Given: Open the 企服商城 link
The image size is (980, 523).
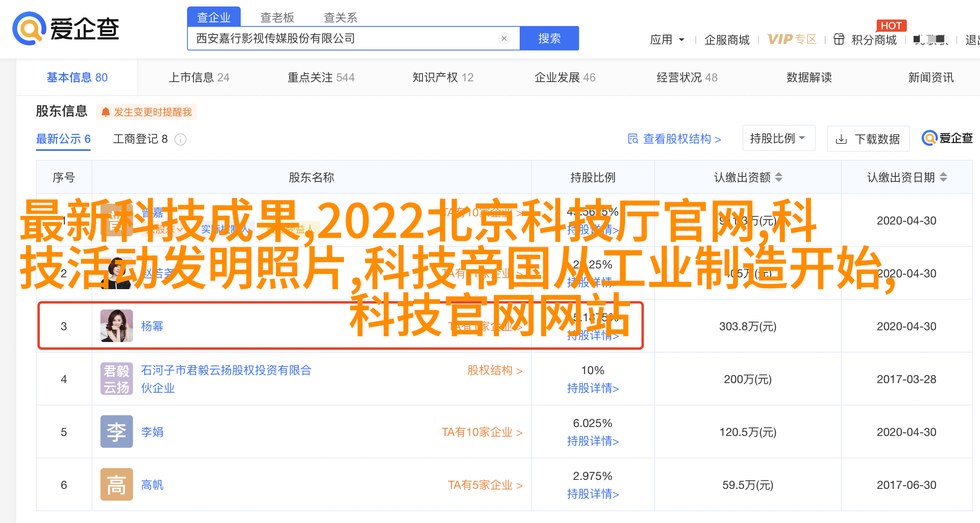Looking at the screenshot, I should 727,39.
